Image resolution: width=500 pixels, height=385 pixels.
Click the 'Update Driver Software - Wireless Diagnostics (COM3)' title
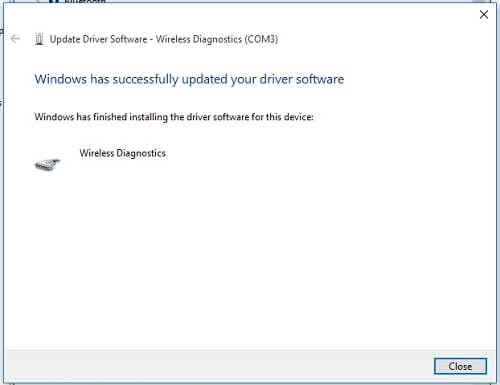[x=164, y=39]
